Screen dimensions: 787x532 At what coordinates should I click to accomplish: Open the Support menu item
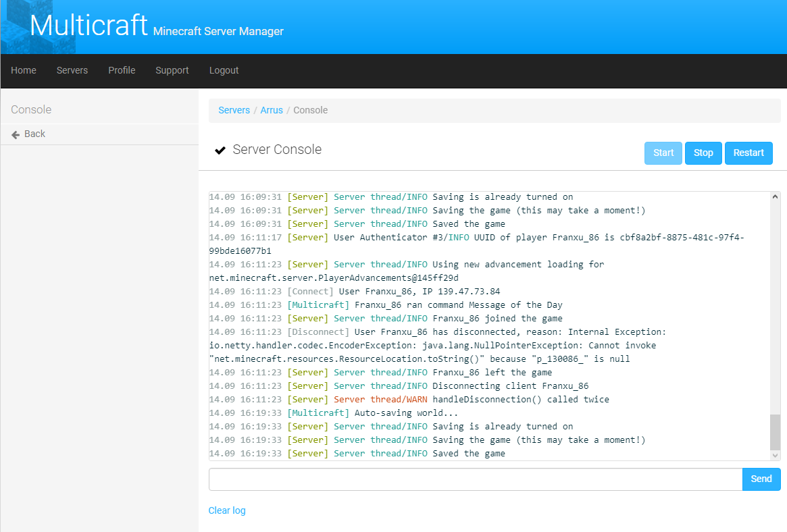(172, 70)
